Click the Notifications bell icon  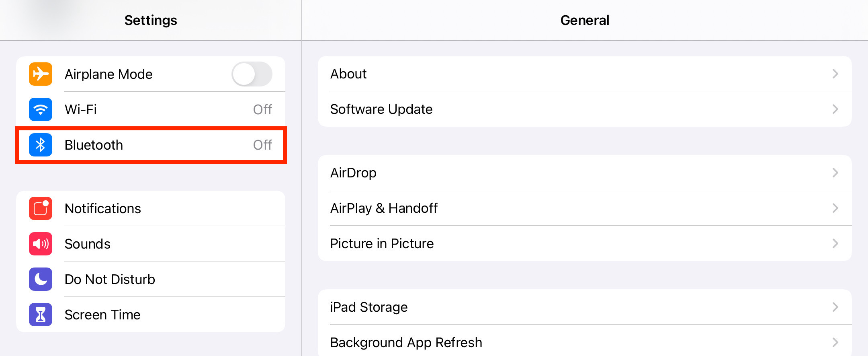[x=40, y=208]
